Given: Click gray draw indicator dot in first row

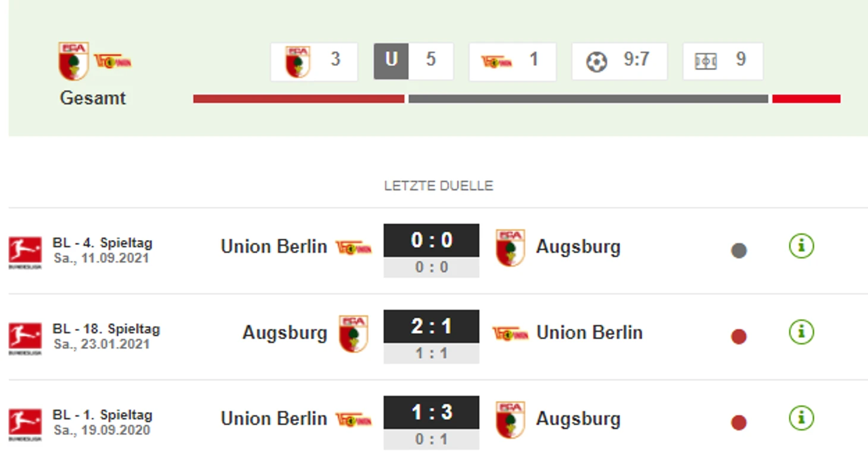Looking at the screenshot, I should pos(738,251).
